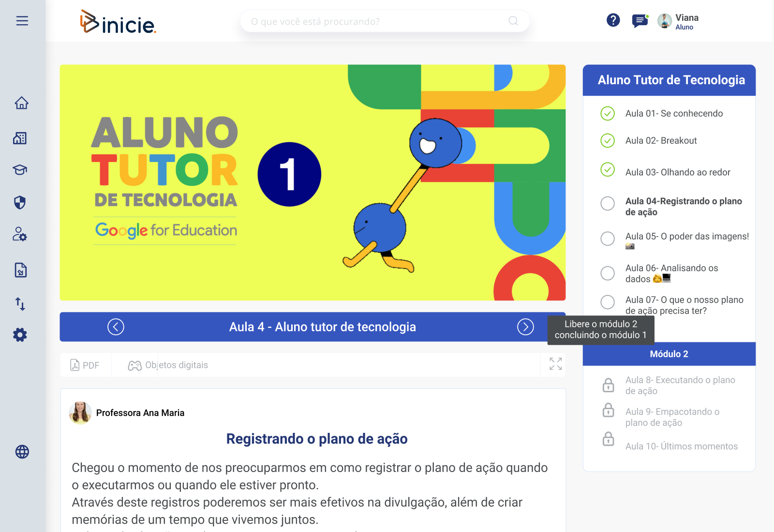This screenshot has width=774, height=532.
Task: Open Aula 01- Se conhecendo
Action: point(674,113)
